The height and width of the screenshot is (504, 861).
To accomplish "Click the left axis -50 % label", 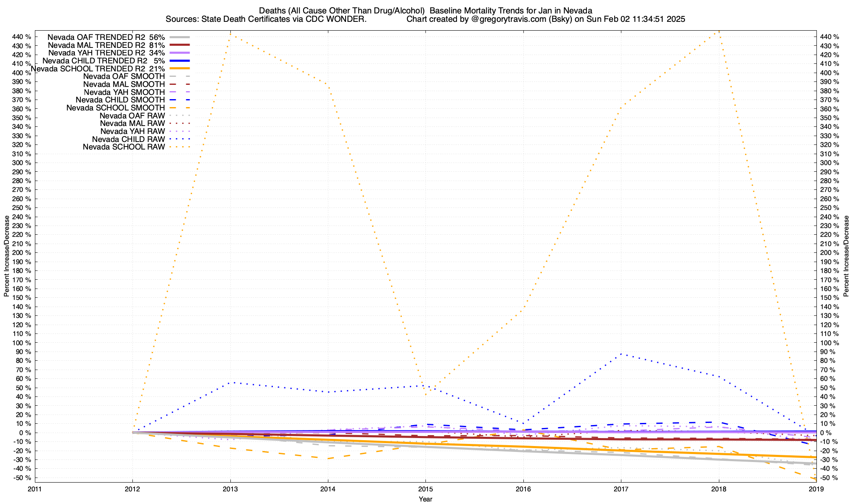I will 23,478.
